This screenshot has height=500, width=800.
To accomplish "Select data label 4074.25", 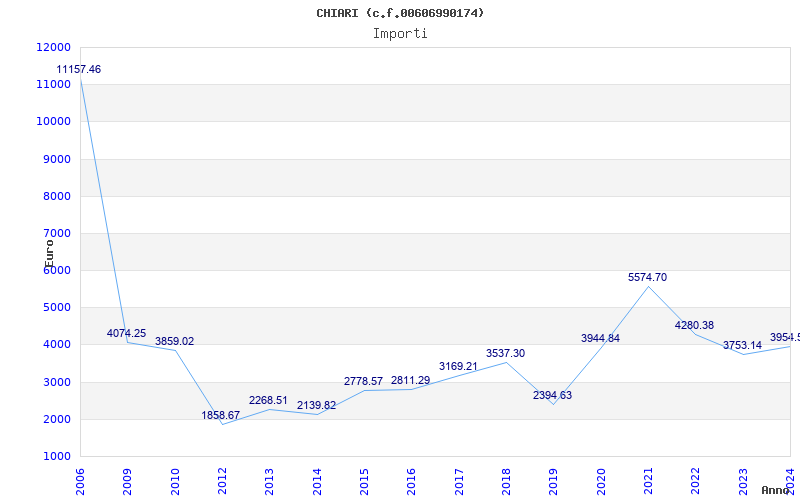I will (x=126, y=333).
